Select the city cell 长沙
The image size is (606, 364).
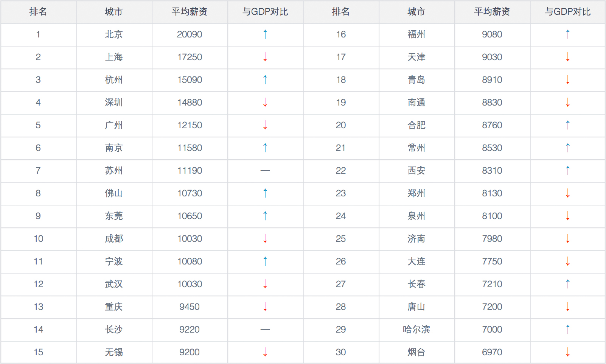click(114, 330)
